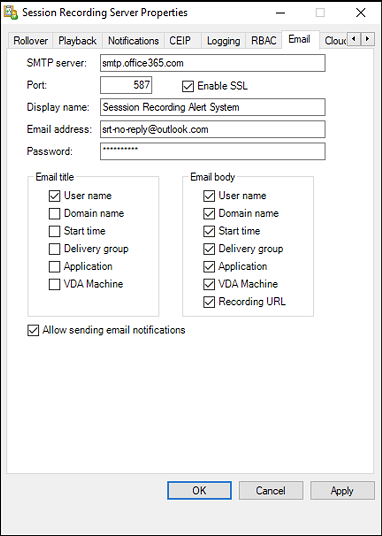Click the Port number field
Screen dimensions: 382x536
(x=126, y=85)
